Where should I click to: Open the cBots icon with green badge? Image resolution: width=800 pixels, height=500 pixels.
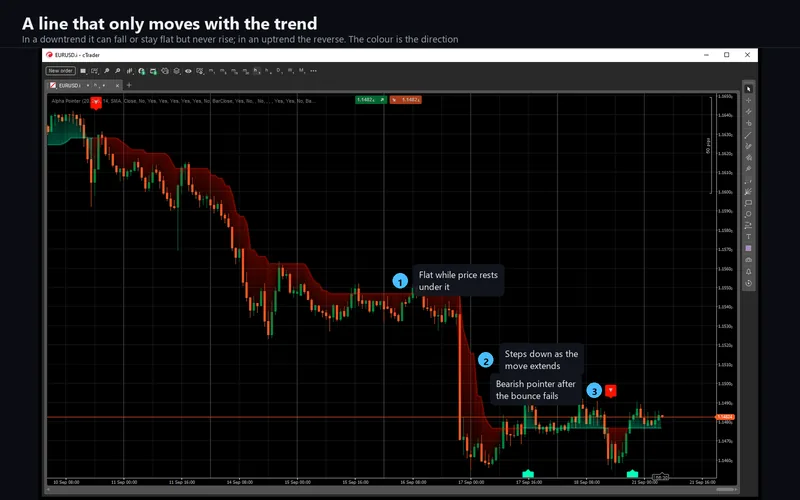tap(153, 71)
